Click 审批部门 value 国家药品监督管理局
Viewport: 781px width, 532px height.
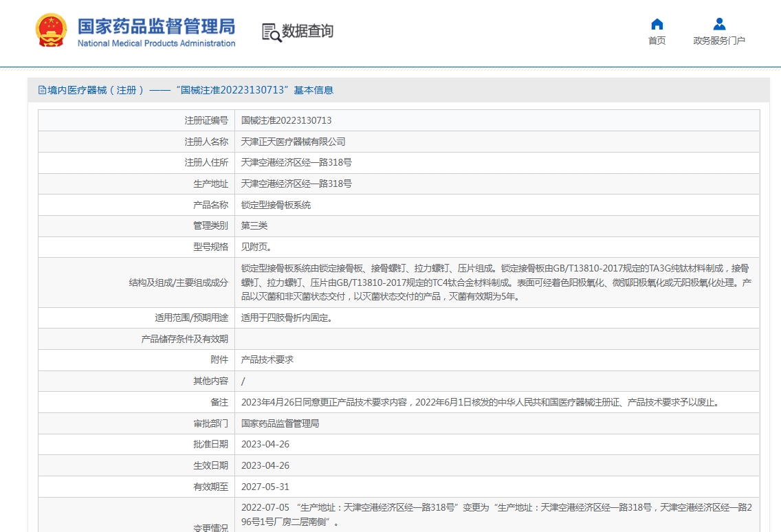[280, 424]
